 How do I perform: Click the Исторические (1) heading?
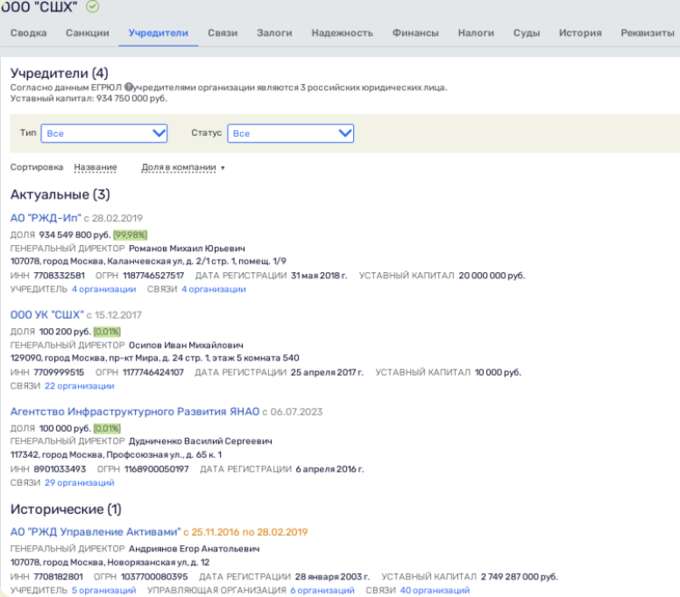click(66, 509)
